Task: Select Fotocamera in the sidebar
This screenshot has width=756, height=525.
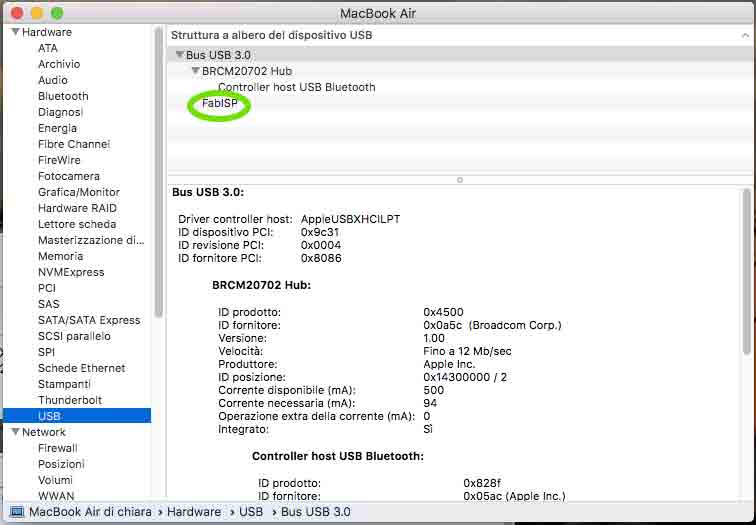Action: tap(68, 176)
